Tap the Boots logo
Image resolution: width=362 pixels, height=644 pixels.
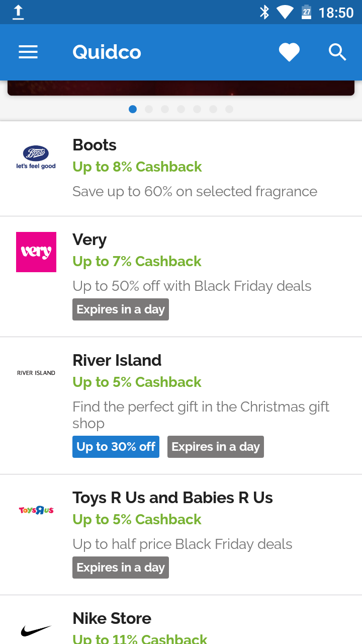click(36, 157)
